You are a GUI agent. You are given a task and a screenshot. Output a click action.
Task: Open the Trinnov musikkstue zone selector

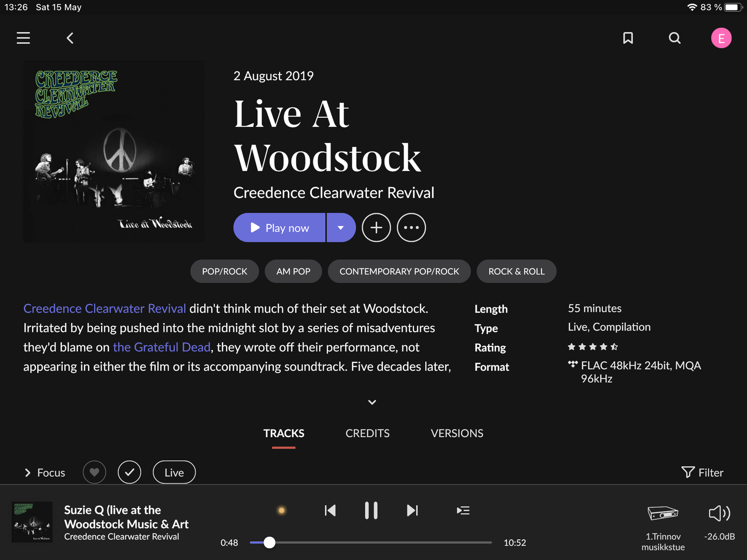[663, 528]
